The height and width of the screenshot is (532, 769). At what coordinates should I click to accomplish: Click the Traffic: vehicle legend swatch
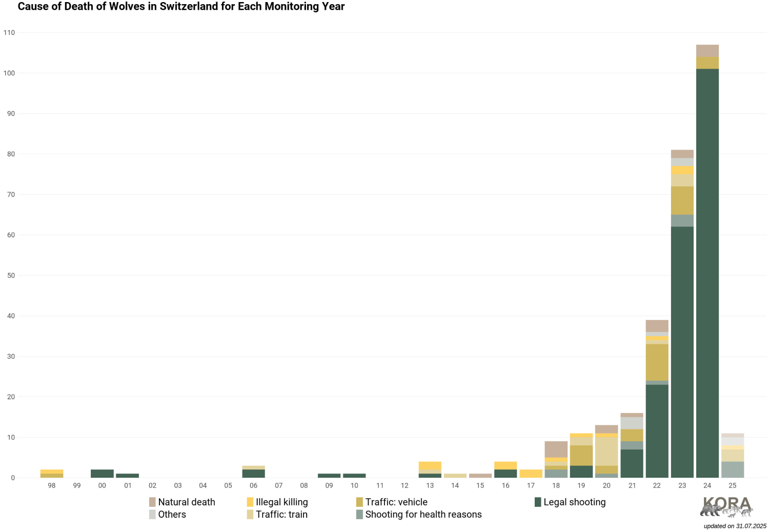359,502
